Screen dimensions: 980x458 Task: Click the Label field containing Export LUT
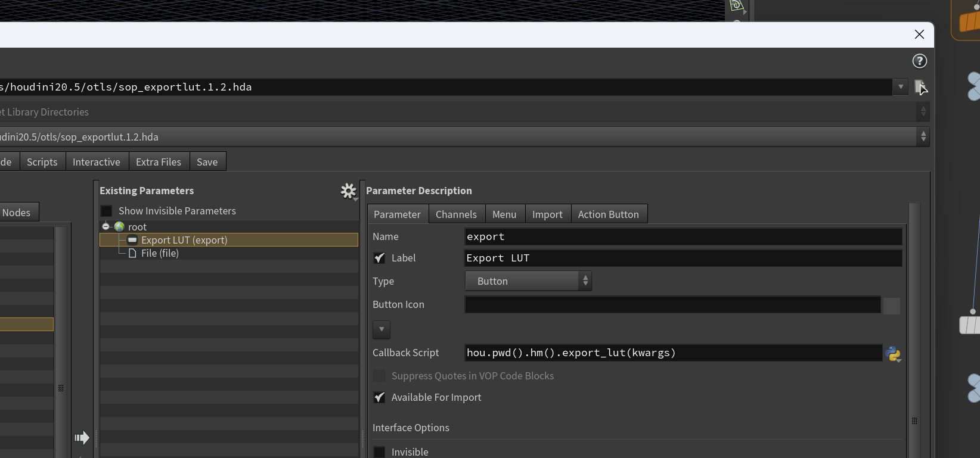click(x=683, y=258)
